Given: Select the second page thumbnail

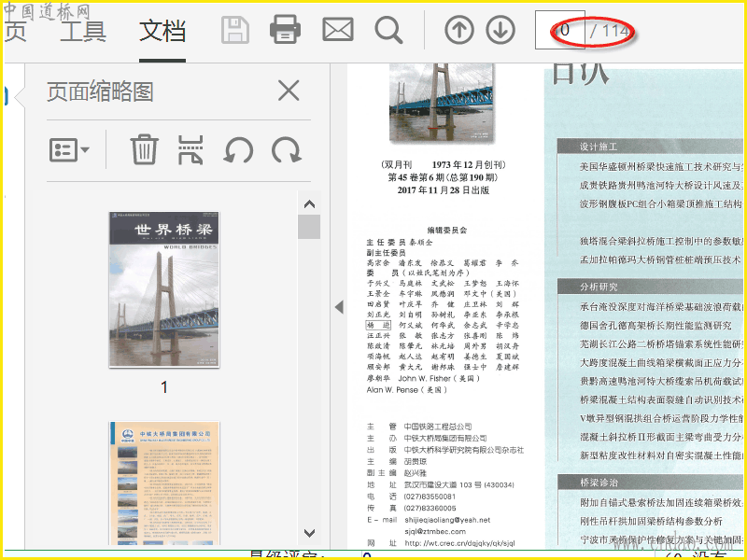Looking at the screenshot, I should 164,483.
